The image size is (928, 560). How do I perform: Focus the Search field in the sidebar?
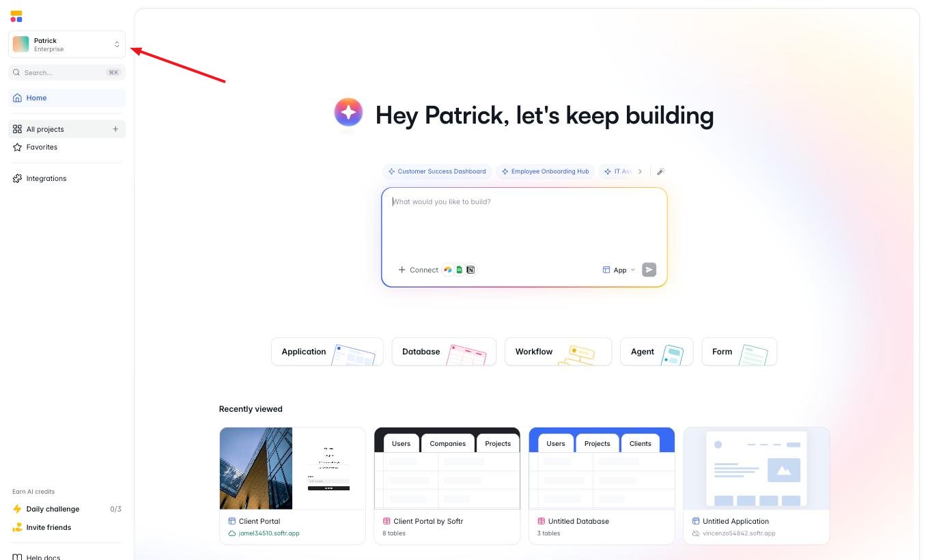(x=67, y=72)
